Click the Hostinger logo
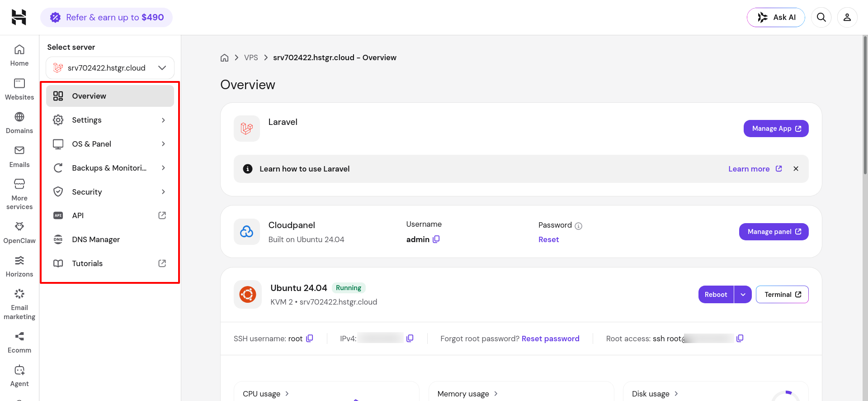Viewport: 868px width, 401px height. point(19,17)
